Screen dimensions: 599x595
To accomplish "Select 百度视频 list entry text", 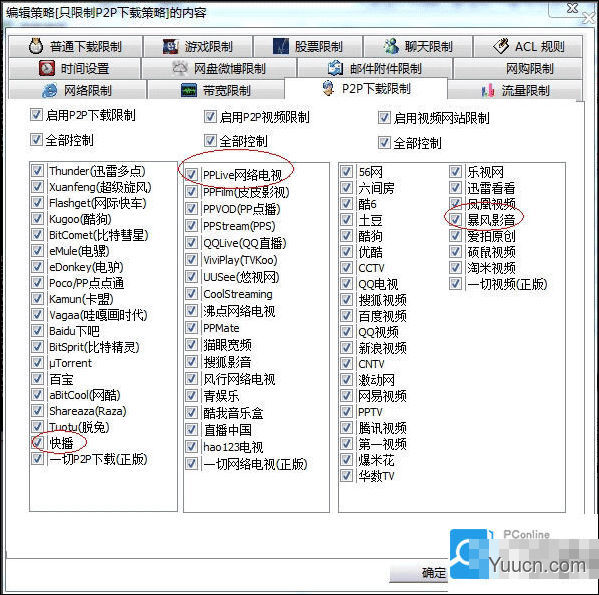I will click(382, 316).
